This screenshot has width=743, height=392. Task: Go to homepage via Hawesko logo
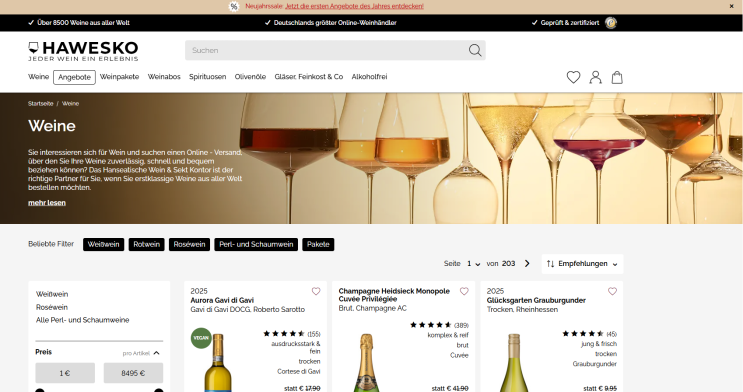[83, 51]
